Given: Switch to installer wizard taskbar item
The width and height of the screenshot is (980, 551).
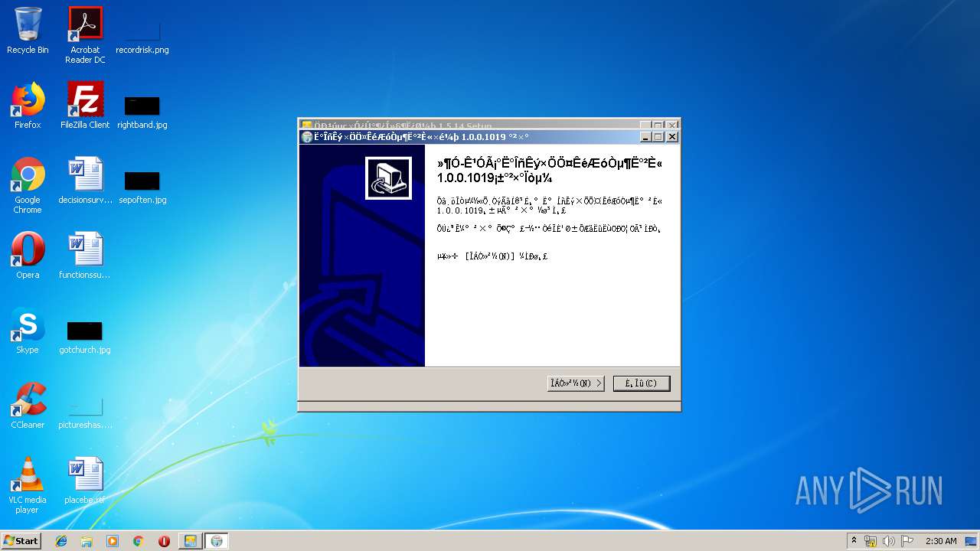Looking at the screenshot, I should (217, 541).
